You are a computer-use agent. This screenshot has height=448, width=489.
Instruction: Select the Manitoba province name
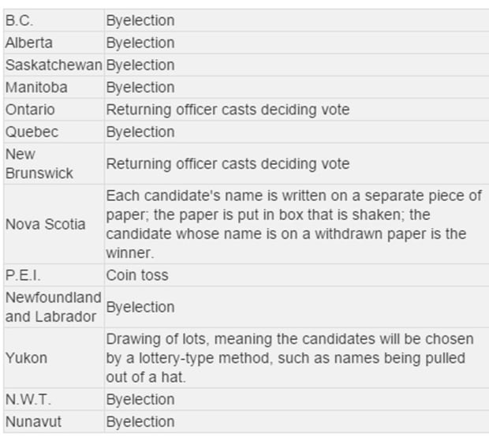point(36,88)
